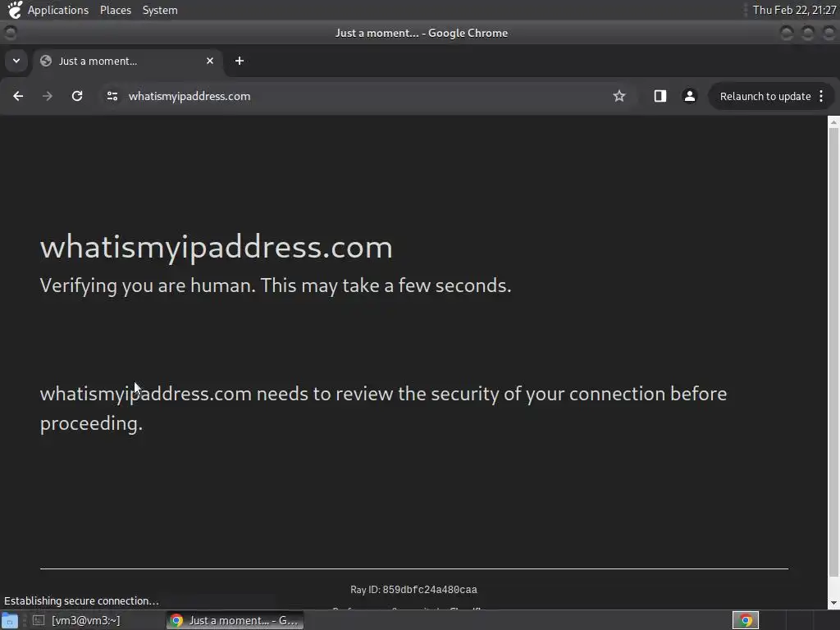
Task: Select the 'Just a moment...' tab
Action: click(127, 61)
